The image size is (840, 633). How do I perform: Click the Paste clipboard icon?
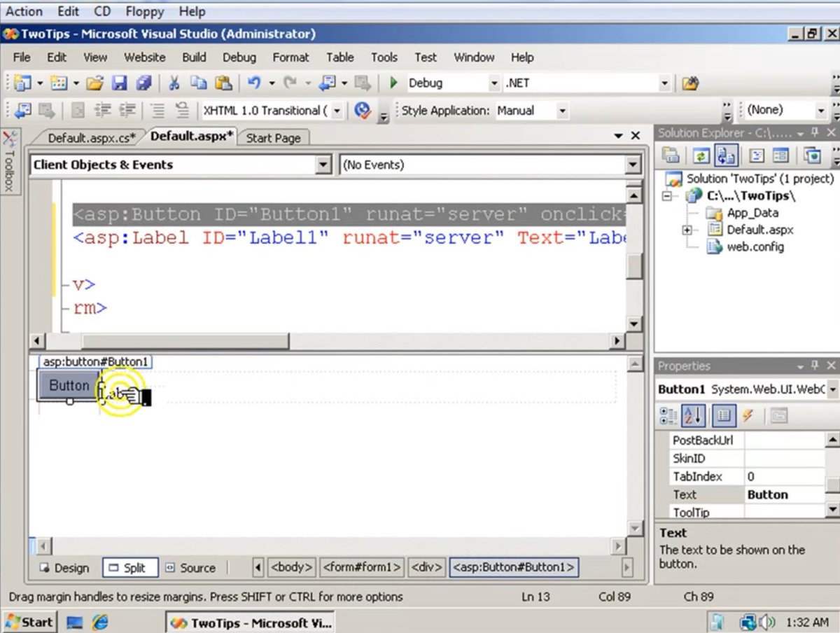[223, 83]
